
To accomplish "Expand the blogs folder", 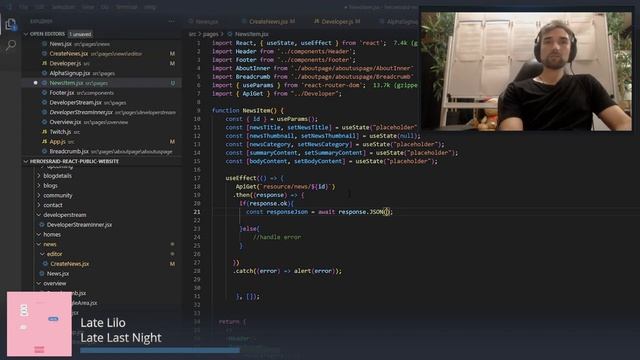I will coord(39,186).
